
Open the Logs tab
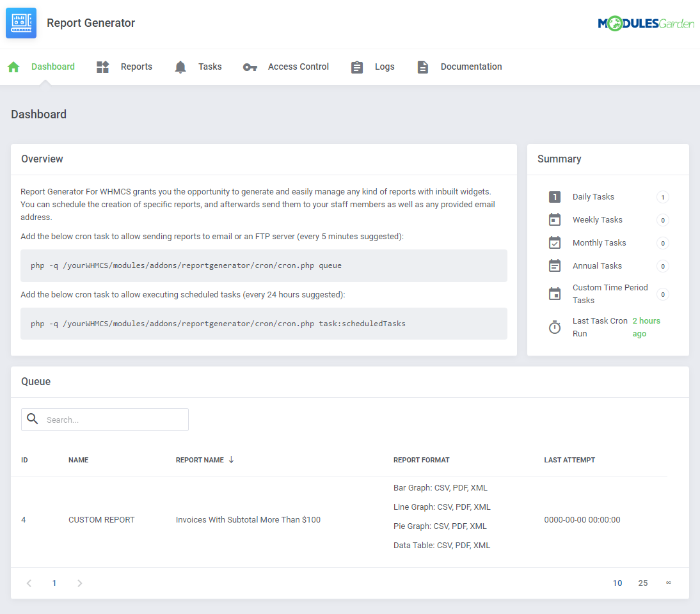(x=385, y=67)
